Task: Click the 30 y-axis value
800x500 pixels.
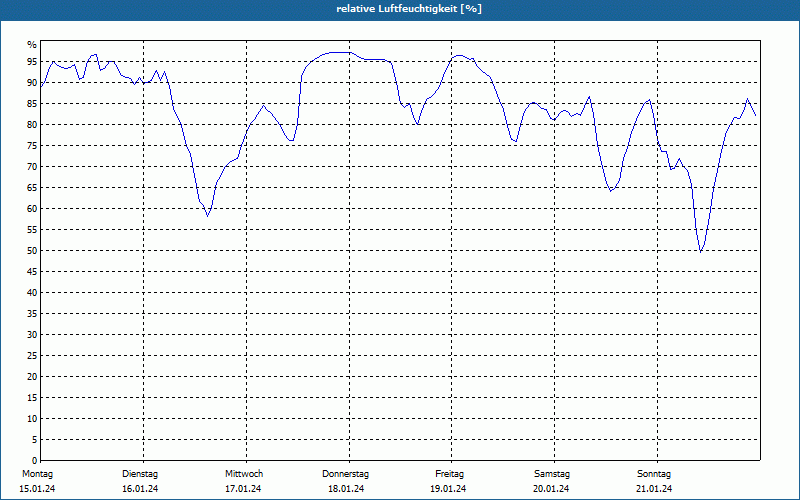Action: point(32,335)
